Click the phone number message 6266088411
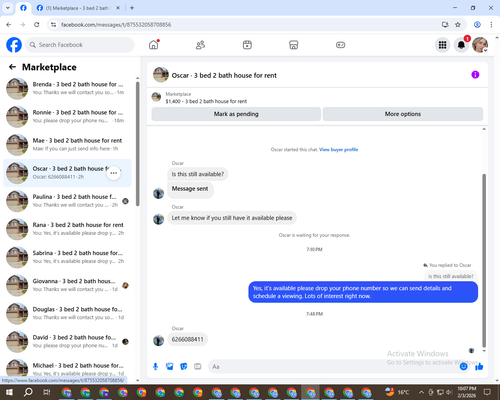 tap(187, 339)
